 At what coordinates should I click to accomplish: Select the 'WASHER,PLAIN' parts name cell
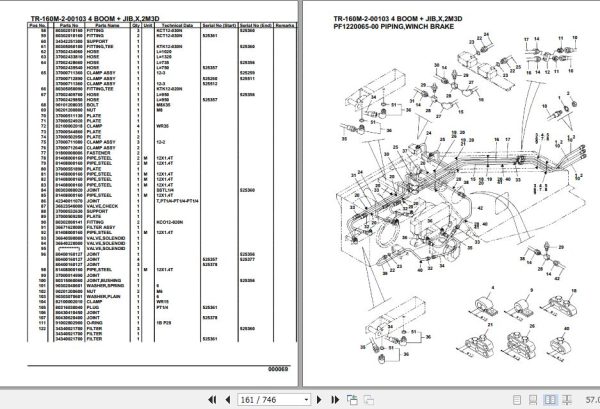coord(103,296)
